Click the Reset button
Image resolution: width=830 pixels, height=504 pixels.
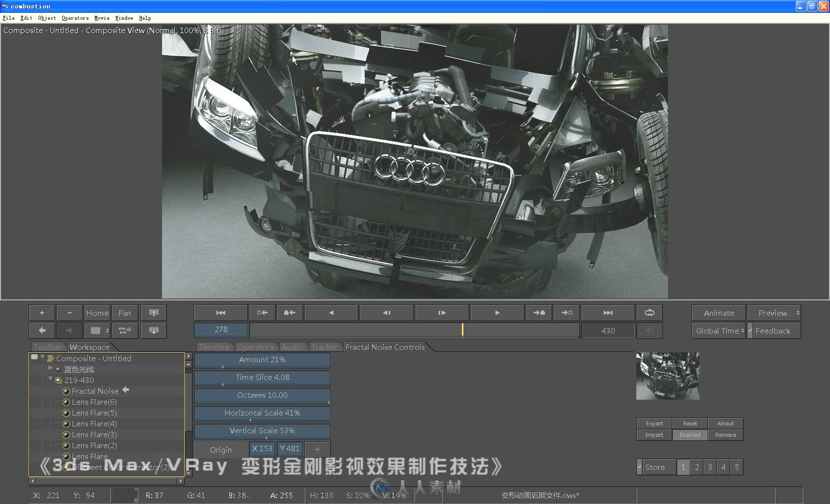(690, 423)
